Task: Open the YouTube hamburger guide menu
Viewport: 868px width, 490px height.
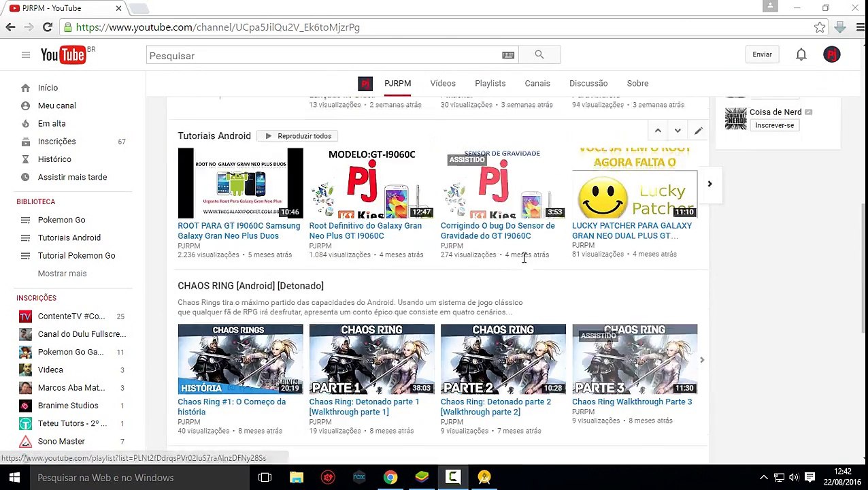Action: 26,55
